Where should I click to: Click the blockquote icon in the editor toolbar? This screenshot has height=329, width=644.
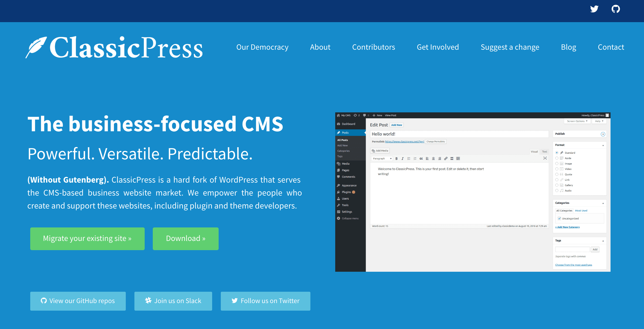point(422,159)
